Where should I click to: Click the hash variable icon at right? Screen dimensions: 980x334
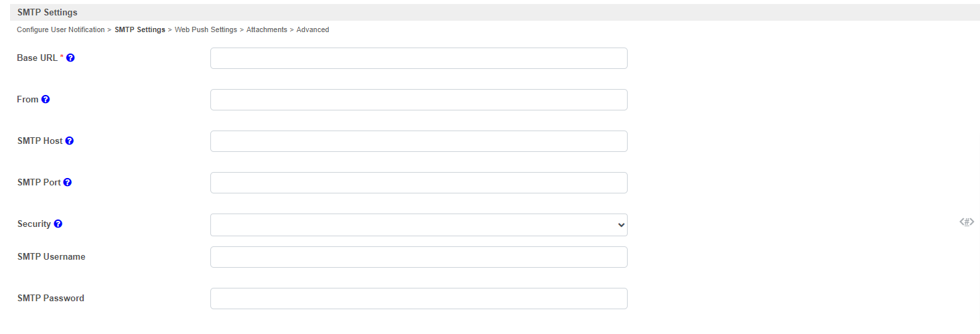click(967, 222)
